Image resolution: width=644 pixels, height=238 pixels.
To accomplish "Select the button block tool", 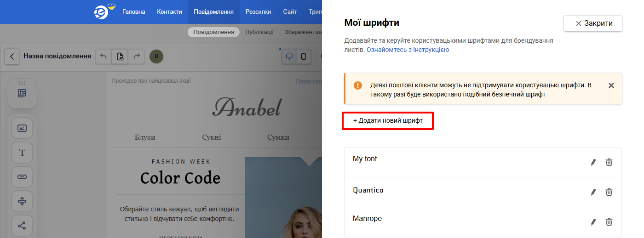I will [x=22, y=177].
